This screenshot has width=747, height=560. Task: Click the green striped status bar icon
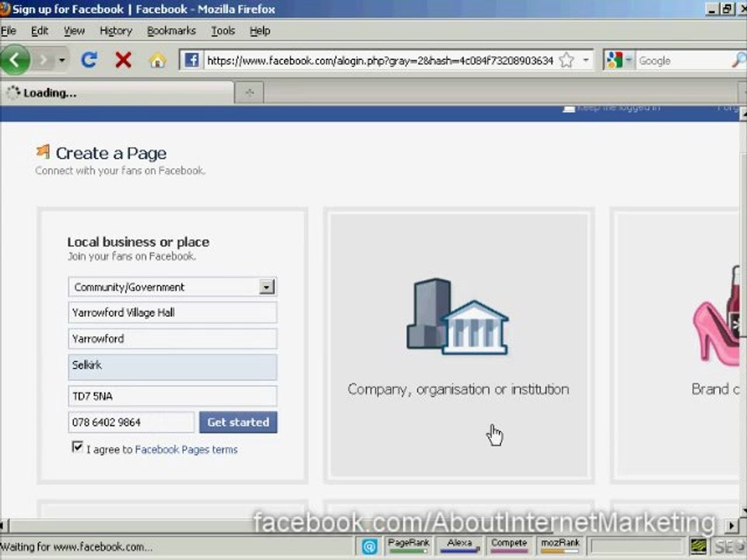699,547
